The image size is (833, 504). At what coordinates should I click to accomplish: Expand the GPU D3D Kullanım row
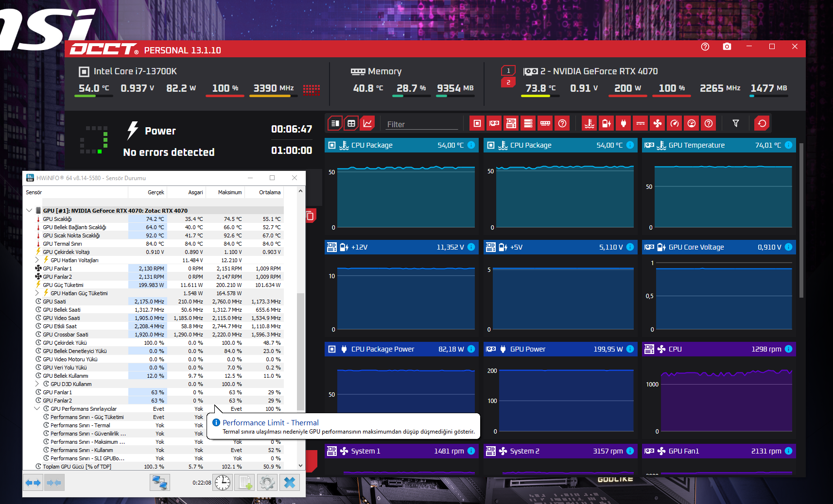tap(37, 384)
